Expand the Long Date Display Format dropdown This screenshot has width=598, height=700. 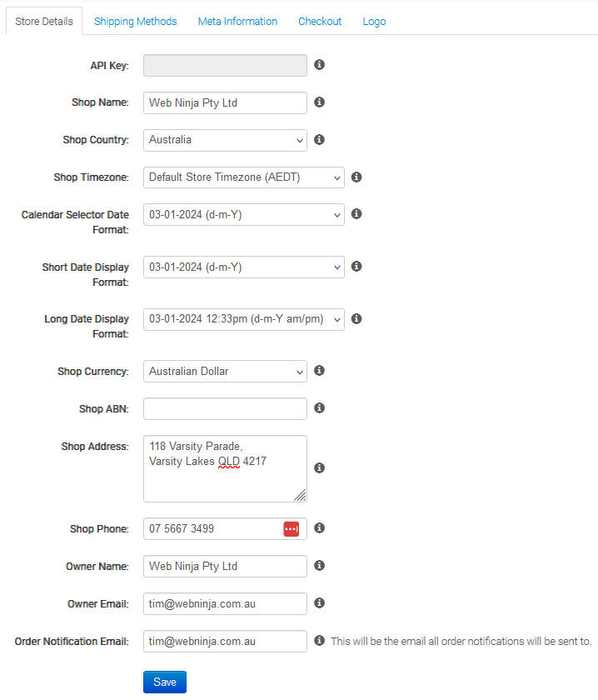tap(243, 319)
